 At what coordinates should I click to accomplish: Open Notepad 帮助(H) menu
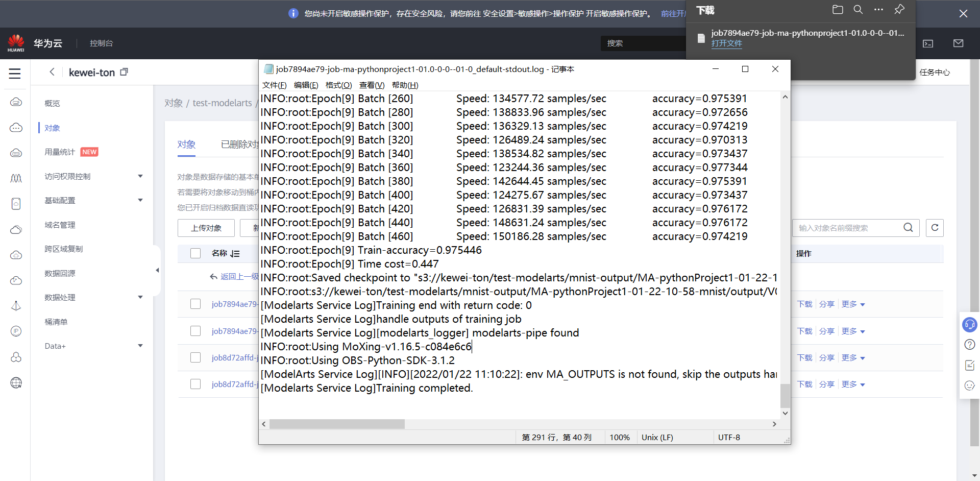tap(405, 85)
